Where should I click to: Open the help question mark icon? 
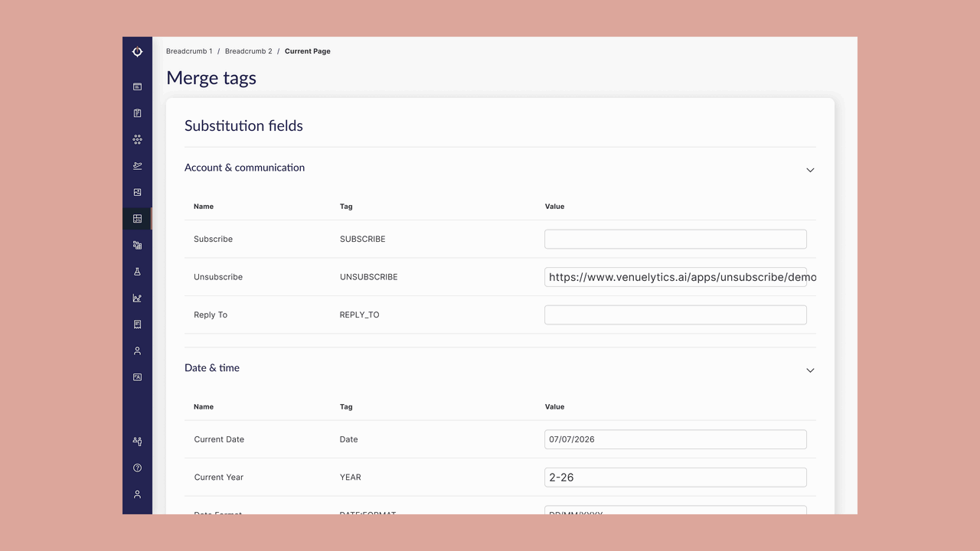137,468
